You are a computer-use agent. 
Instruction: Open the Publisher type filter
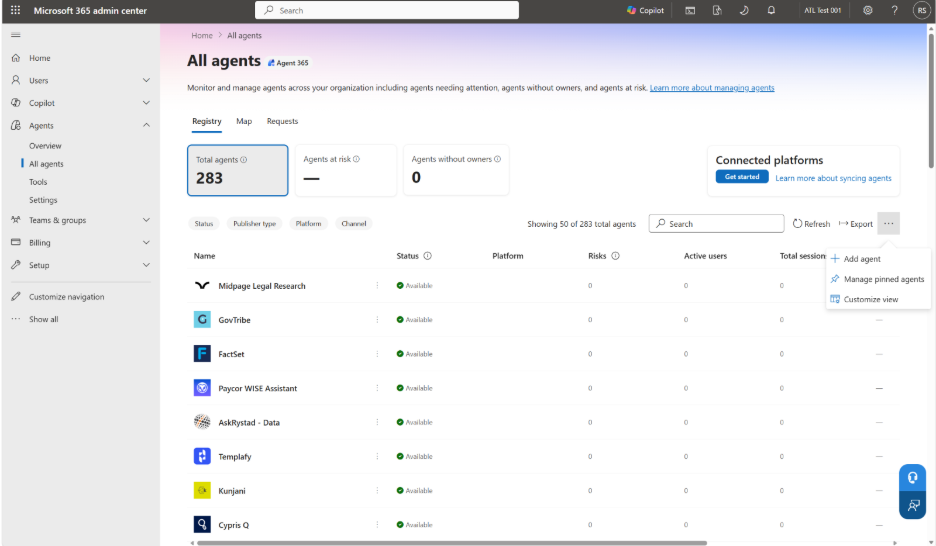[x=254, y=223]
